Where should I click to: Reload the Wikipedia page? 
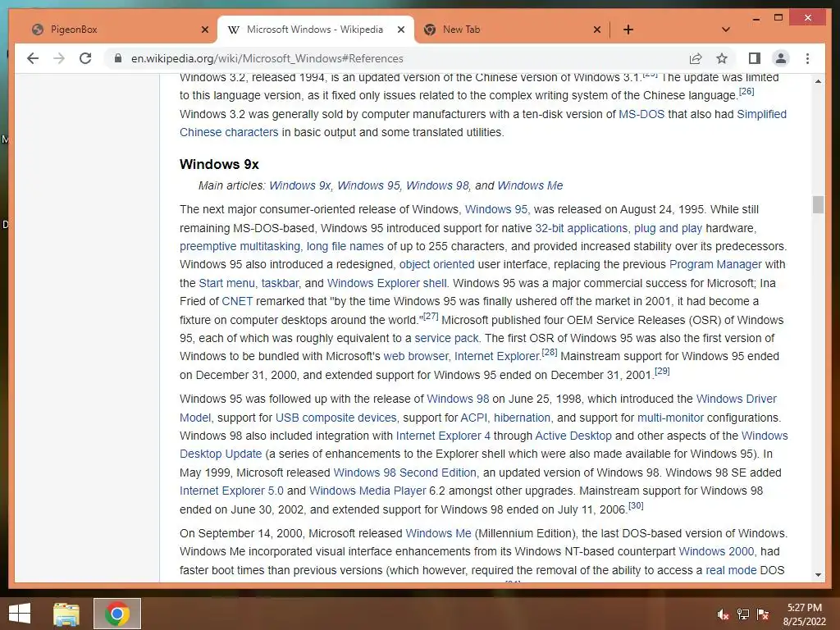pos(85,58)
